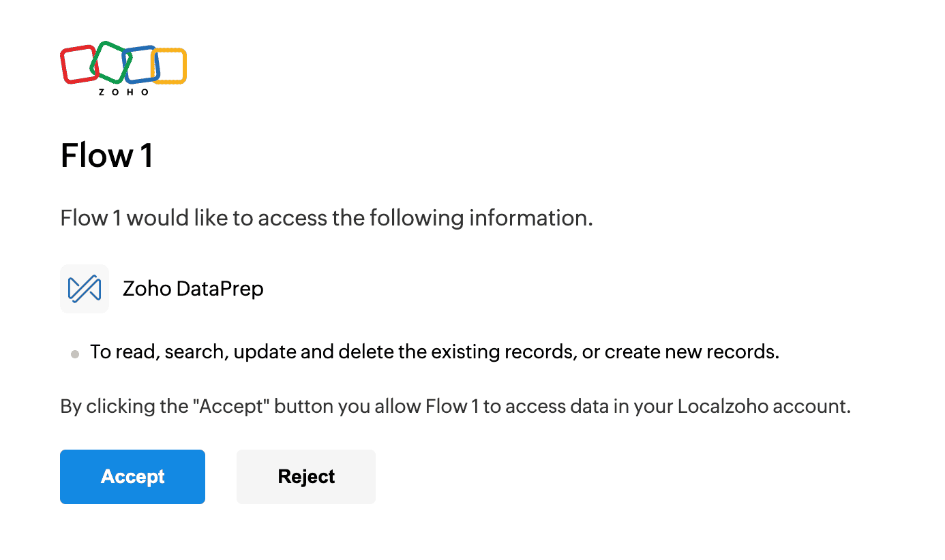
Task: Click the blue square in Zoho logo
Action: pyautogui.click(x=141, y=65)
